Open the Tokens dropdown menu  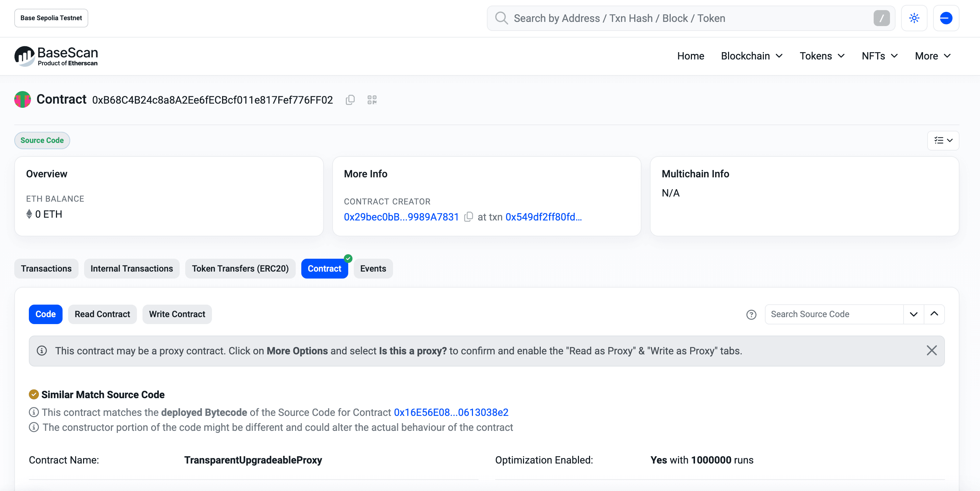pyautogui.click(x=822, y=56)
